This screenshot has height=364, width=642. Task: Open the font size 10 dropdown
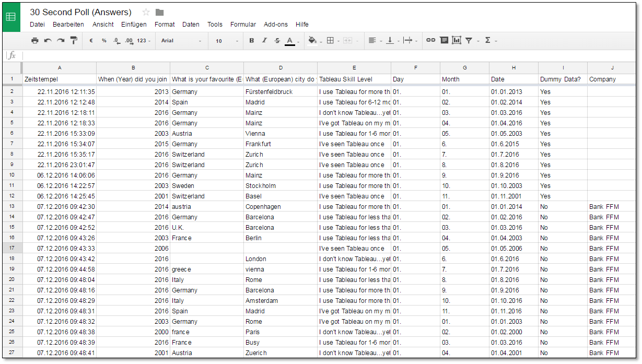tap(227, 41)
